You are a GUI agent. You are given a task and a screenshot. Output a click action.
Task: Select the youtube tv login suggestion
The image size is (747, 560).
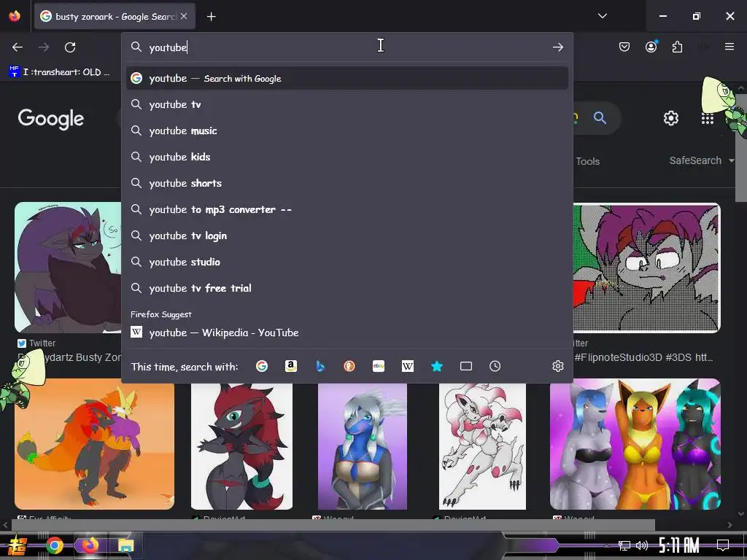tap(347, 236)
